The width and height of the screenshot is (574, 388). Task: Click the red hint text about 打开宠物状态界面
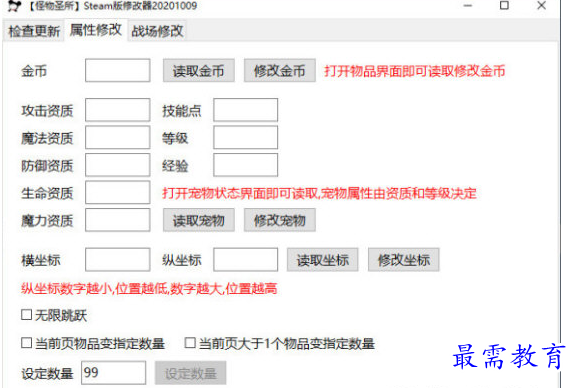click(x=320, y=193)
